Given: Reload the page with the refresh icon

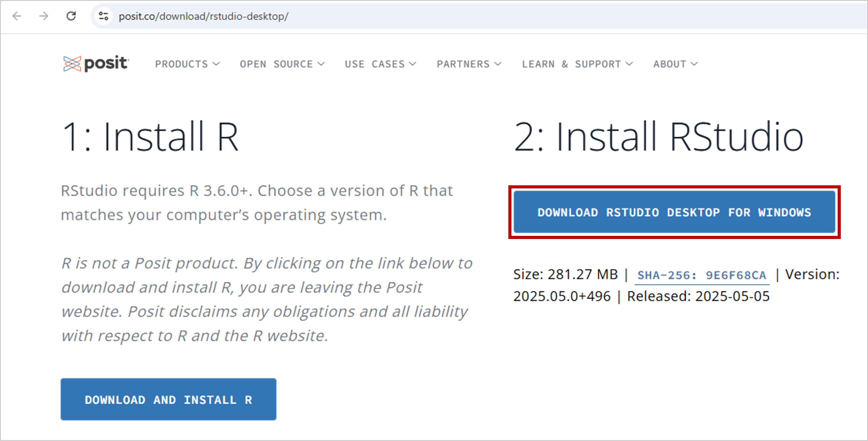Looking at the screenshot, I should click(71, 16).
